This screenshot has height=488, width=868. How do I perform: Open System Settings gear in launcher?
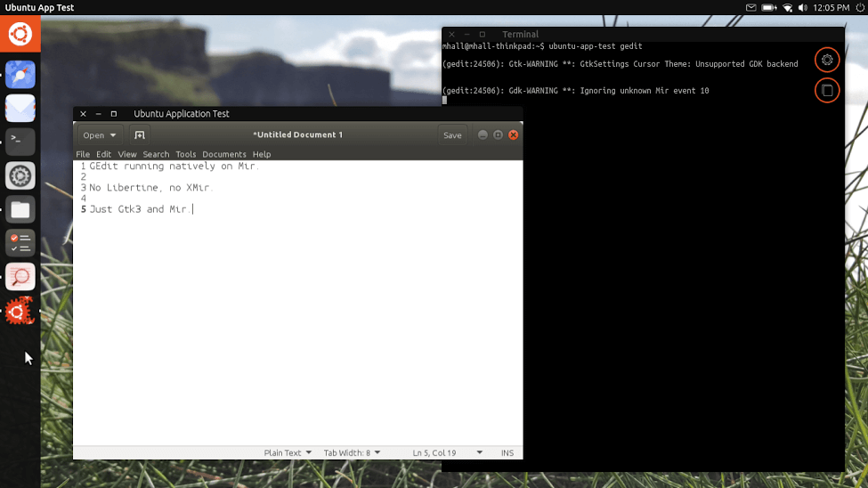coord(20,175)
